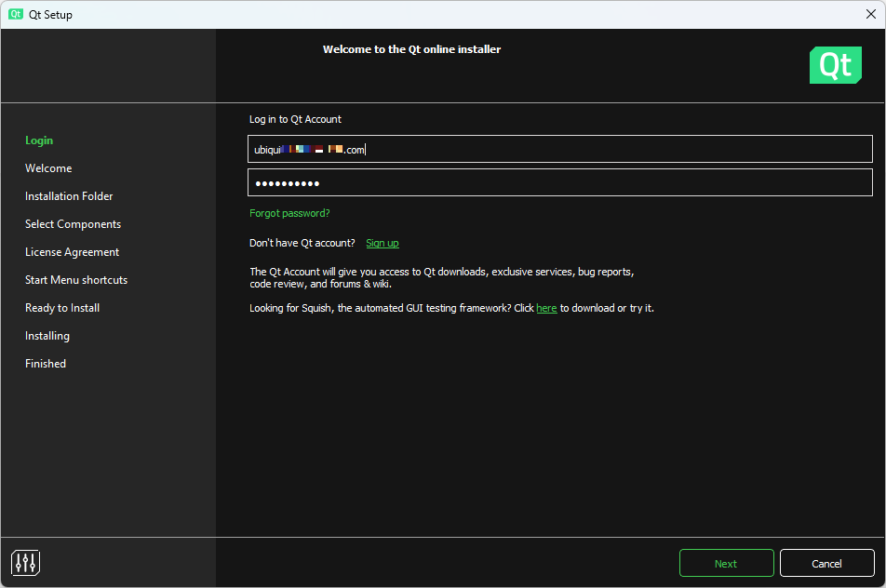Open the Forgot password link

point(289,213)
